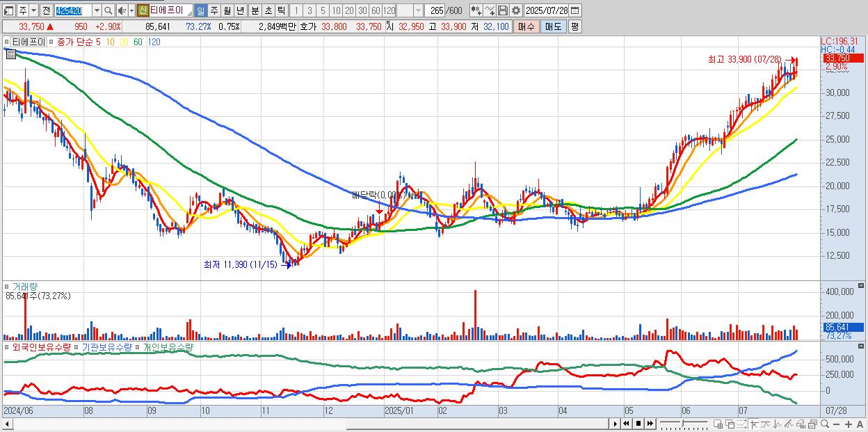
Task: Click the window-with-grid layout icon
Action: coord(718,424)
